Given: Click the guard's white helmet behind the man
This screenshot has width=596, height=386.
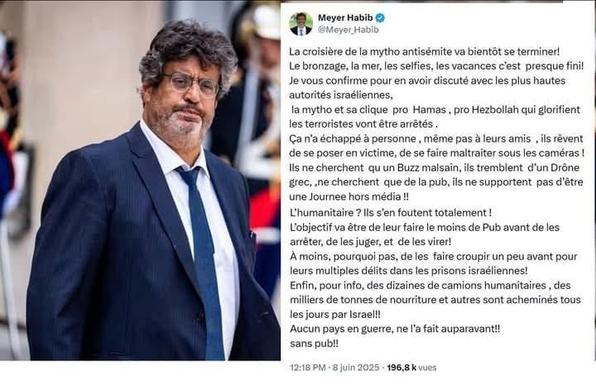Looking at the screenshot, I should click(x=265, y=22).
